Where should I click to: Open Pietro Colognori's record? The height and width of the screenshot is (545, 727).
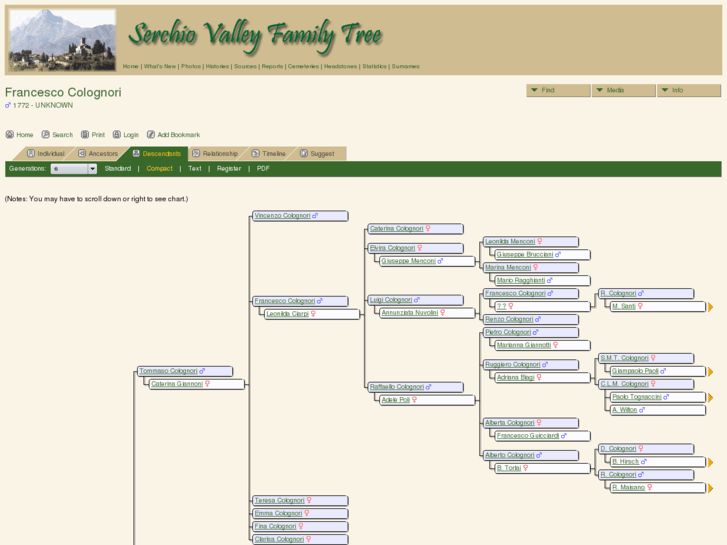pos(508,333)
